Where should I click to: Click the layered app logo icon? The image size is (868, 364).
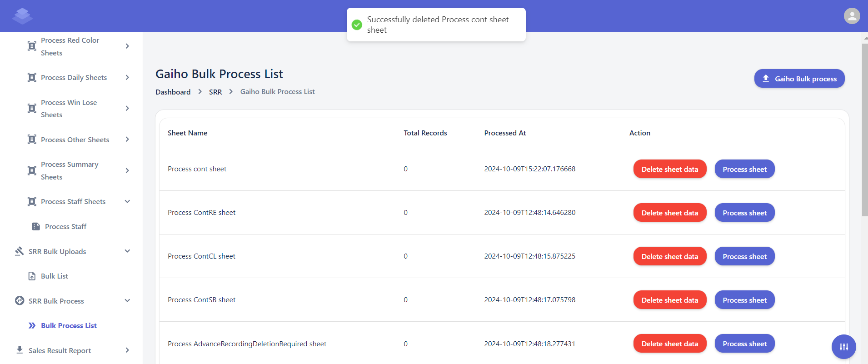tap(22, 16)
